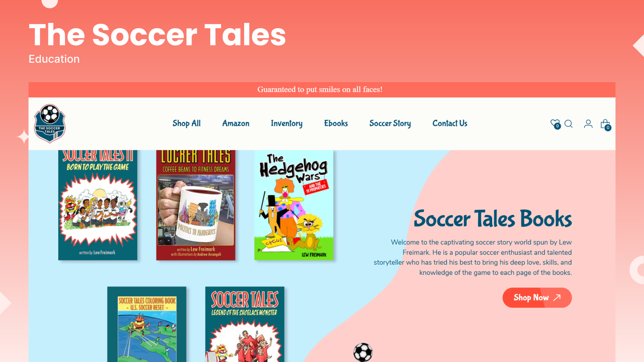Select Soccer Tales Coloring Book cover
The height and width of the screenshot is (362, 644).
coord(147,324)
